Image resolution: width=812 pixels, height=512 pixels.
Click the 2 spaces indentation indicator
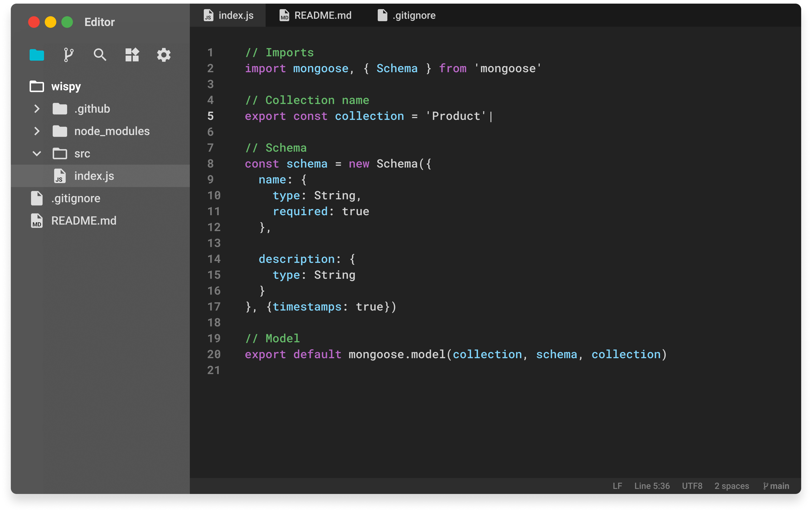click(731, 486)
